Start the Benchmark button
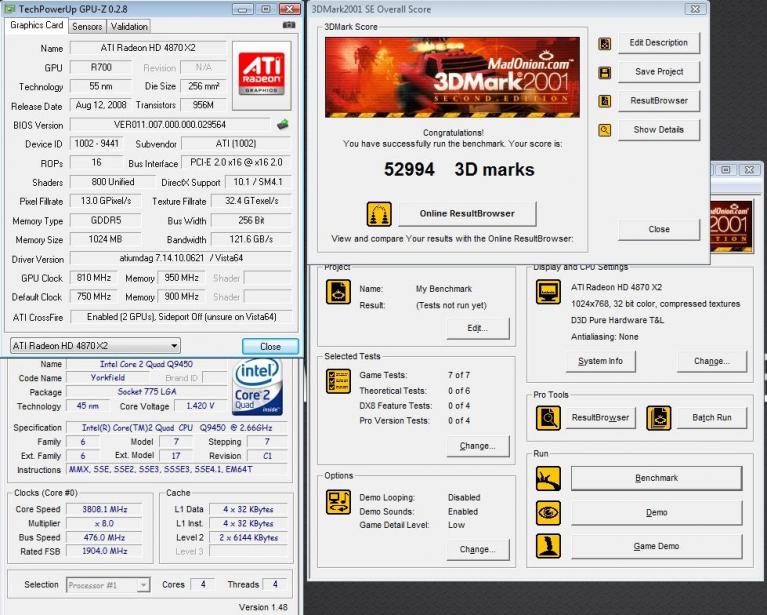 (656, 478)
